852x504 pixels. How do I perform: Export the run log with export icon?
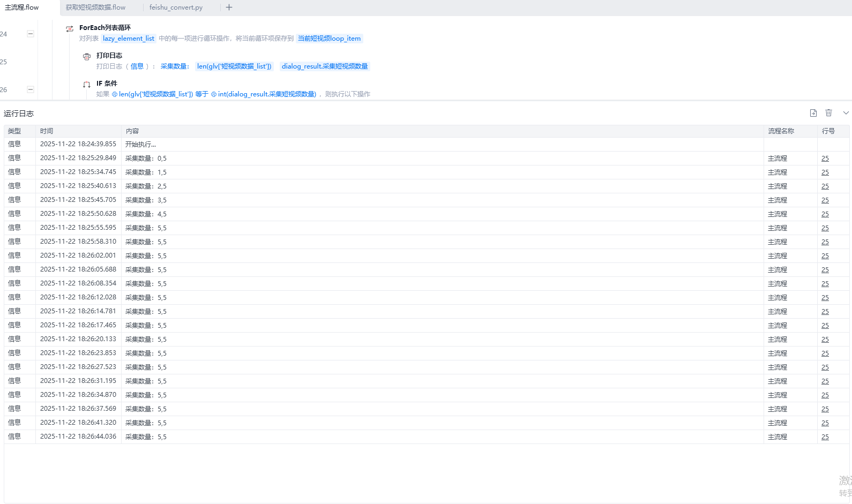click(813, 113)
